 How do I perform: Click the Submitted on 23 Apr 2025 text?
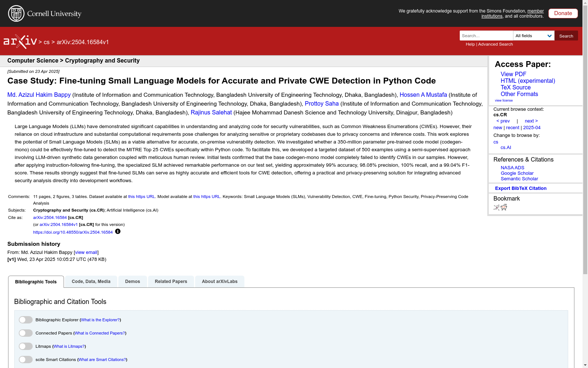pos(33,72)
